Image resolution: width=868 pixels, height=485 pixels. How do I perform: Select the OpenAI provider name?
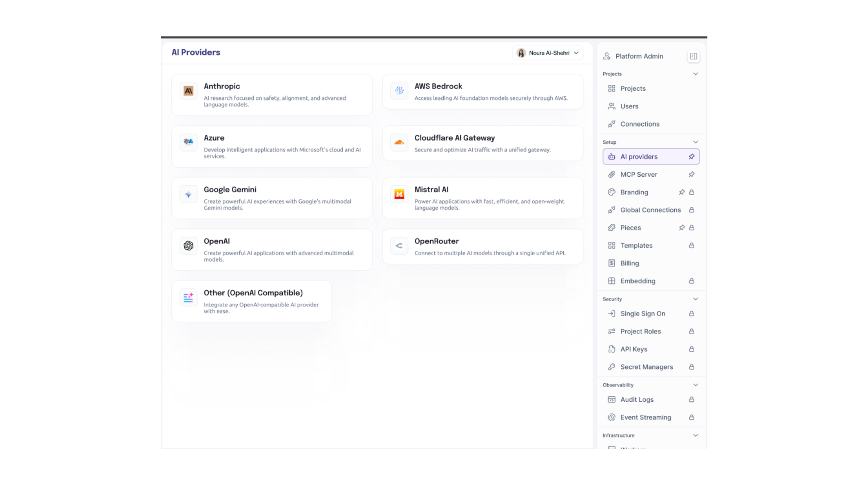(216, 242)
